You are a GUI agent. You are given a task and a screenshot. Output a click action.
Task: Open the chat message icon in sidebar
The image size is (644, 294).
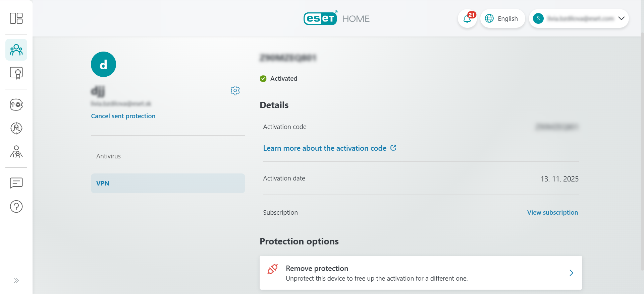tap(16, 183)
